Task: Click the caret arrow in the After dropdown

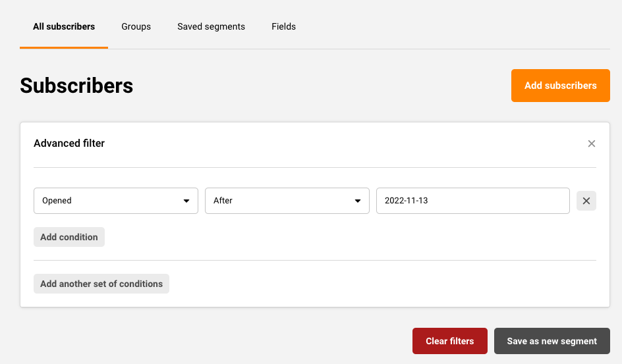Action: (x=357, y=201)
